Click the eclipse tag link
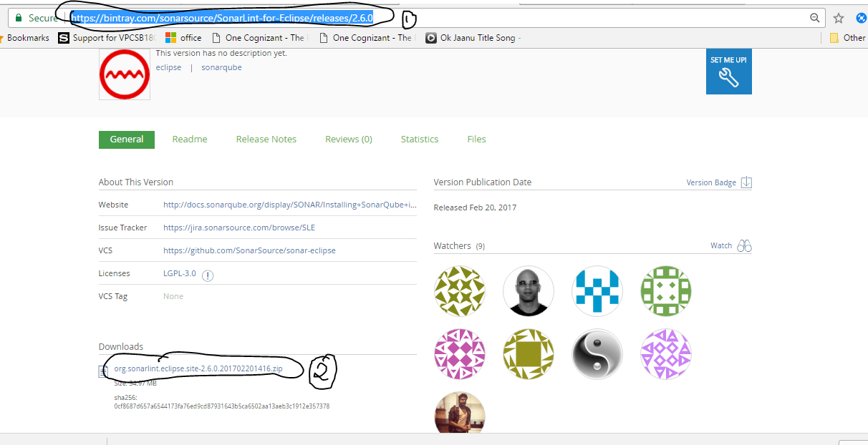Viewport: 868px width, 445px height. click(168, 67)
